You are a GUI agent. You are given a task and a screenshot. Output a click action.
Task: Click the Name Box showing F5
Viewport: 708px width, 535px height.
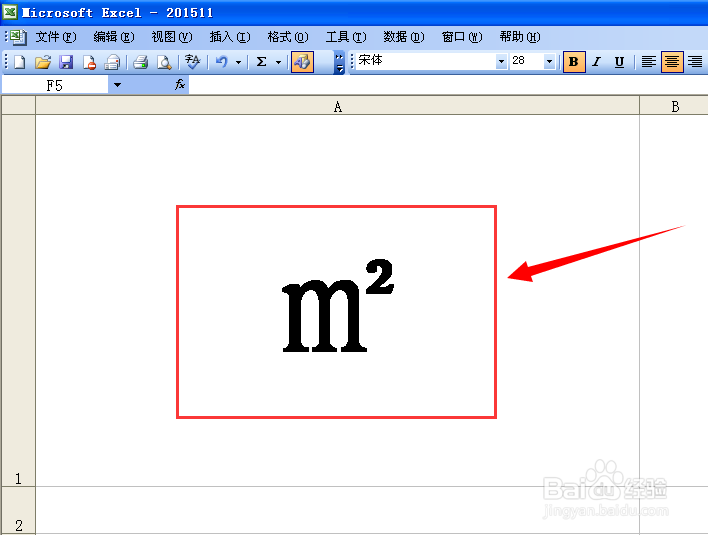click(55, 85)
